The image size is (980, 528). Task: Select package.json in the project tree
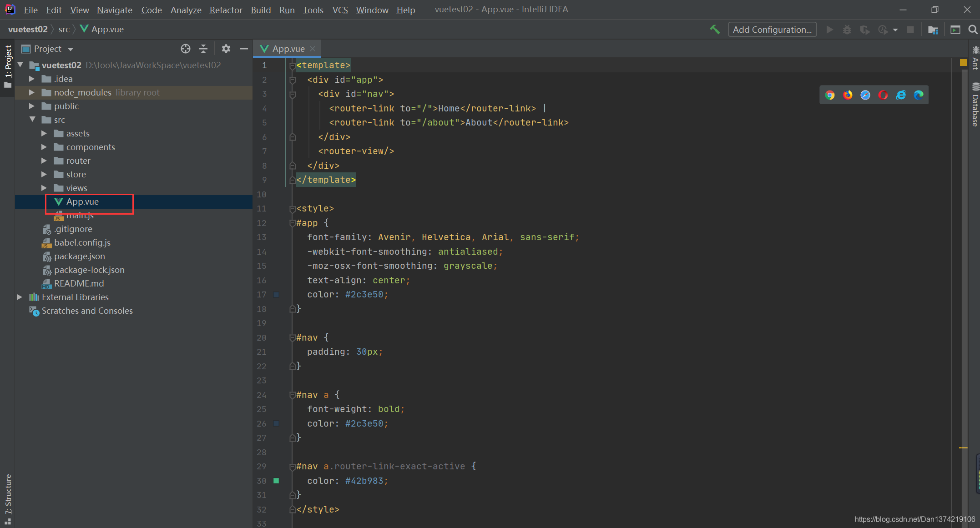coord(79,256)
